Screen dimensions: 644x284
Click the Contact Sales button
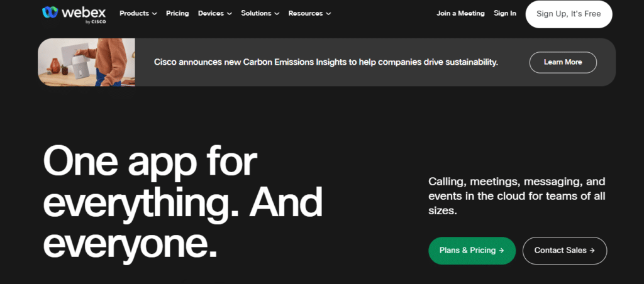[564, 250]
